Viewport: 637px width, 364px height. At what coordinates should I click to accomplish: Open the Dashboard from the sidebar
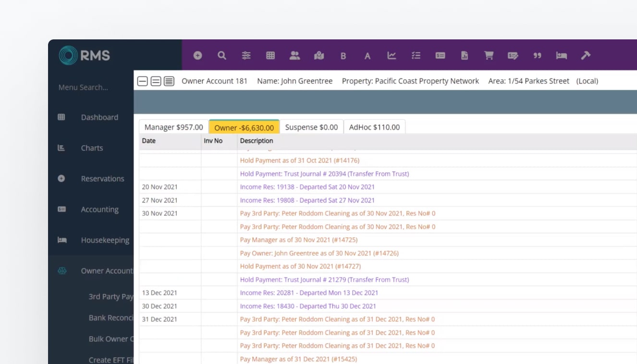point(99,117)
